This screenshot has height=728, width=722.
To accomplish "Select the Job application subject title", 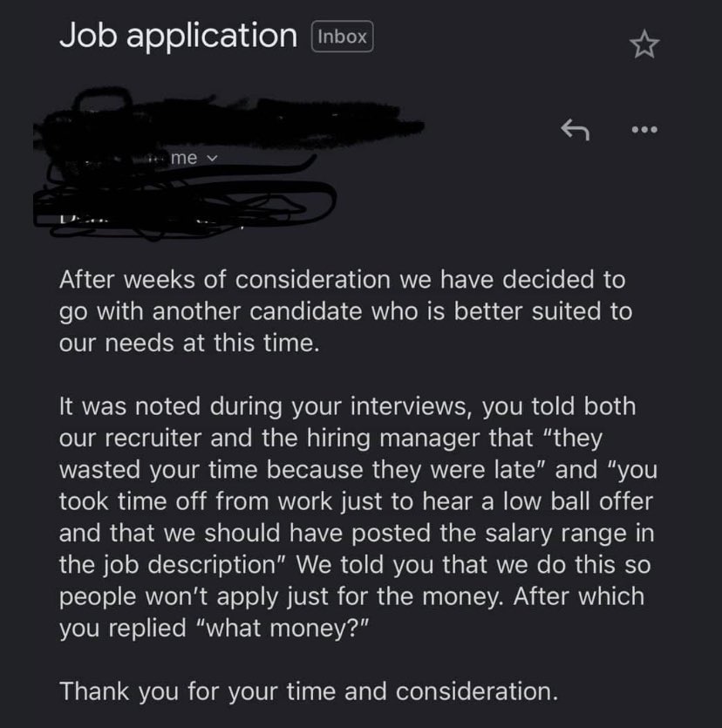I will tap(178, 35).
